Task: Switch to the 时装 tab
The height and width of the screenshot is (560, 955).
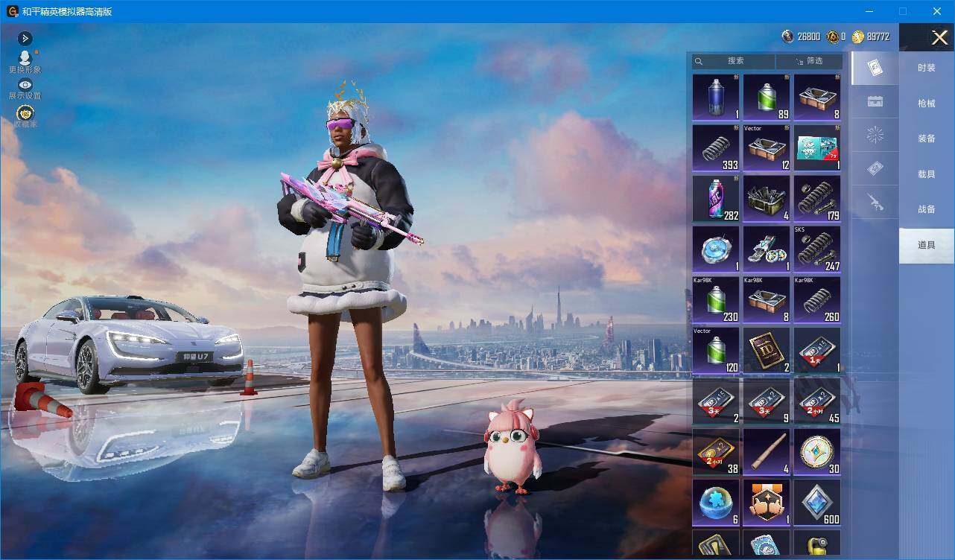Action: click(x=927, y=68)
